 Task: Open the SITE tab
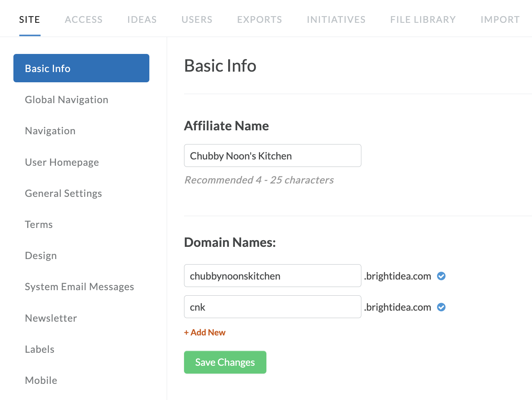pyautogui.click(x=30, y=20)
